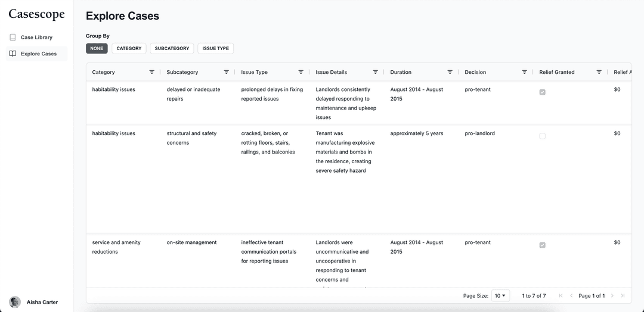This screenshot has width=644, height=312.
Task: Toggle Relief Granted checkbox for on-site management row
Action: pos(542,245)
